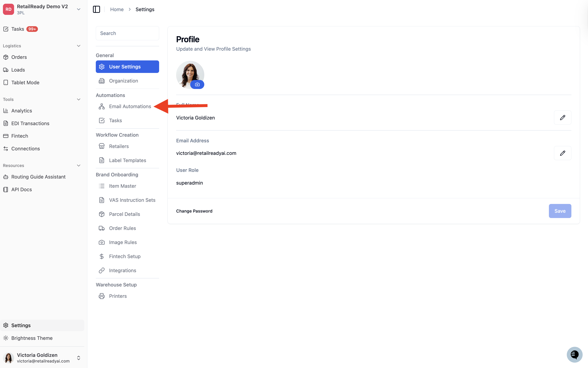The height and width of the screenshot is (368, 588).
Task: Toggle the sidebar panel icon
Action: coord(96,9)
